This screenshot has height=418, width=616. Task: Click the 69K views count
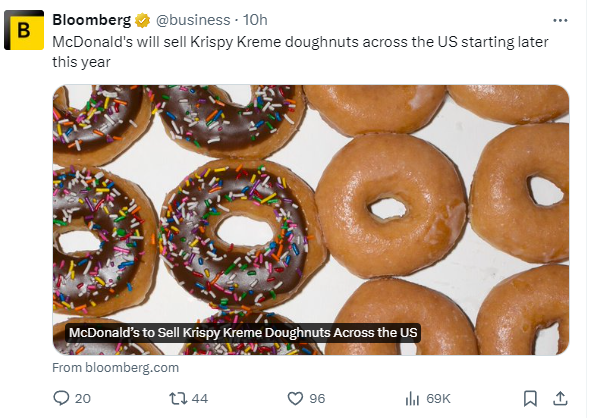pyautogui.click(x=438, y=398)
